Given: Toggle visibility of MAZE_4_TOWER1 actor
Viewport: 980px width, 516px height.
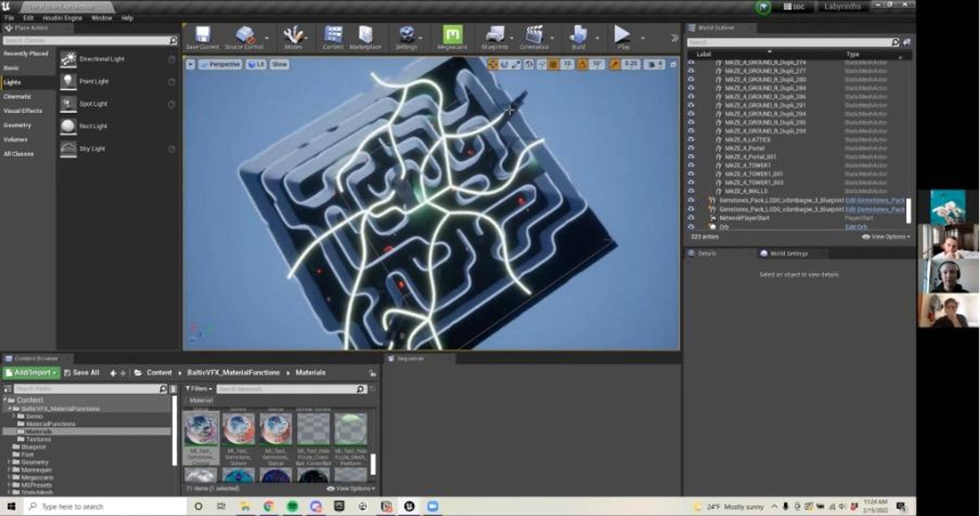Looking at the screenshot, I should point(691,165).
